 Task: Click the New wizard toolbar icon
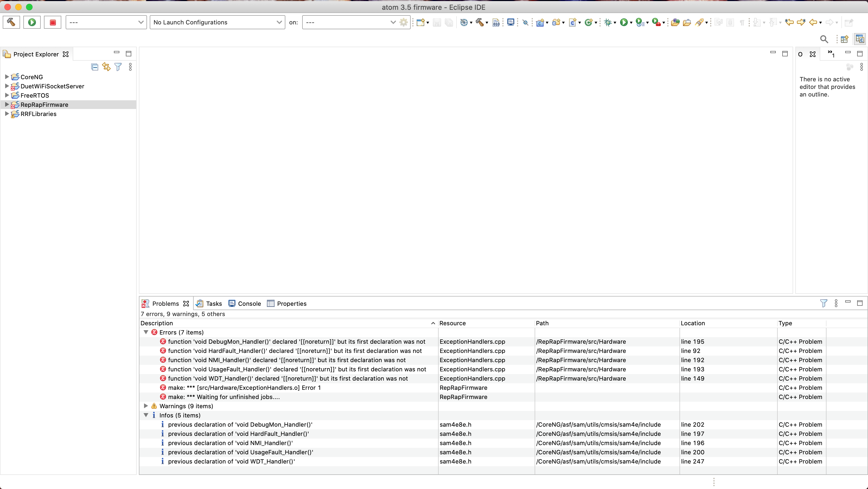coord(420,22)
